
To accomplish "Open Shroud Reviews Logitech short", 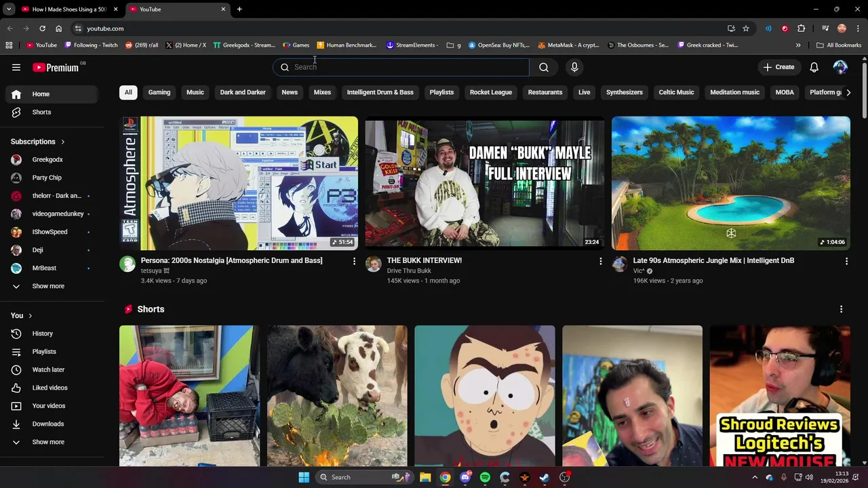I will [x=780, y=396].
